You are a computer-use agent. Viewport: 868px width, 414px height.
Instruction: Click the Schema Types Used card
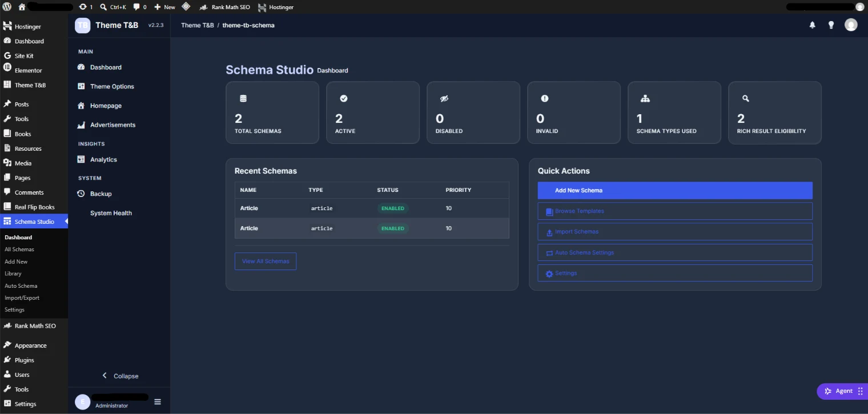coord(674,112)
